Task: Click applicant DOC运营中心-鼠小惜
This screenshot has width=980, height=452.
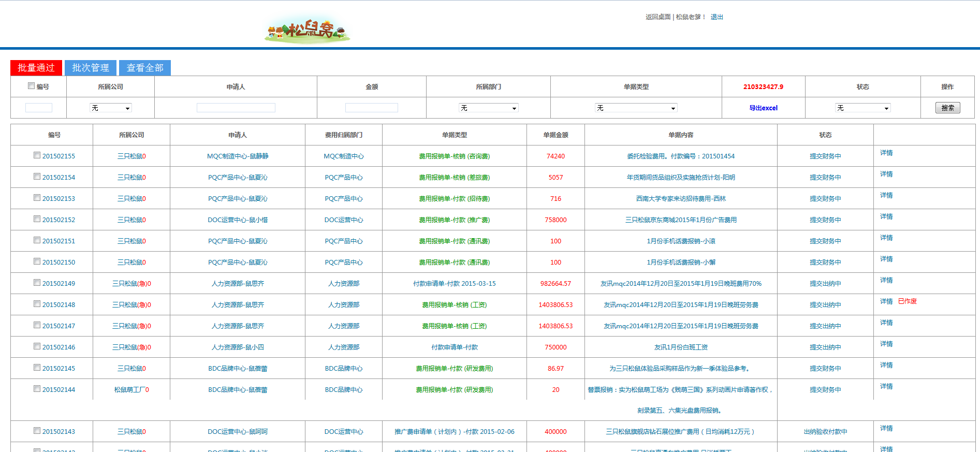Action: (238, 220)
